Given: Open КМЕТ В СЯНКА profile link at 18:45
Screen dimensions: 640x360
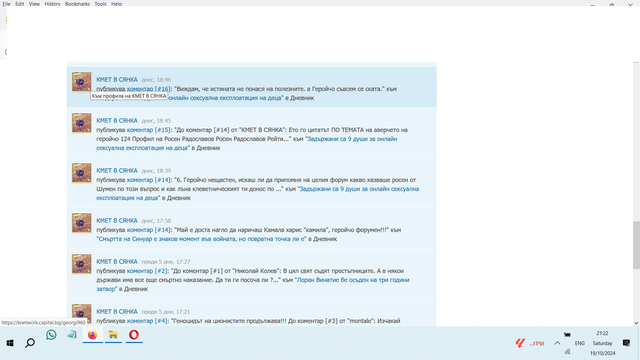Looking at the screenshot, I should coord(117,120).
